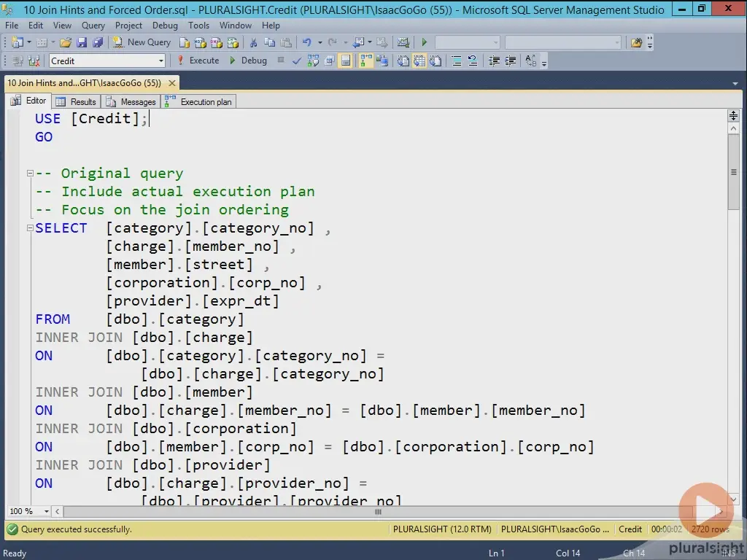Toggle Results to Text output mode

[x=403, y=61]
